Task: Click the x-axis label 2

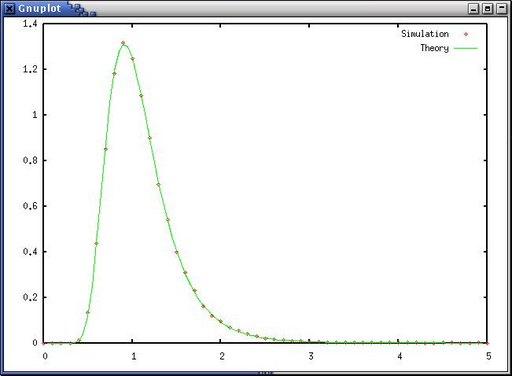Action: 222,356
